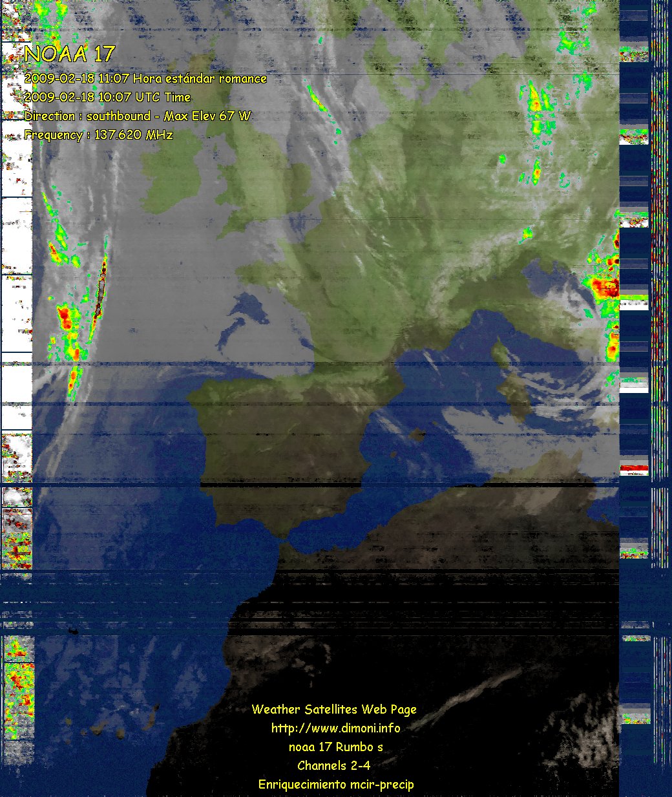Open the http://www.dimoni.info URL text
The height and width of the screenshot is (797, 672).
[x=335, y=728]
